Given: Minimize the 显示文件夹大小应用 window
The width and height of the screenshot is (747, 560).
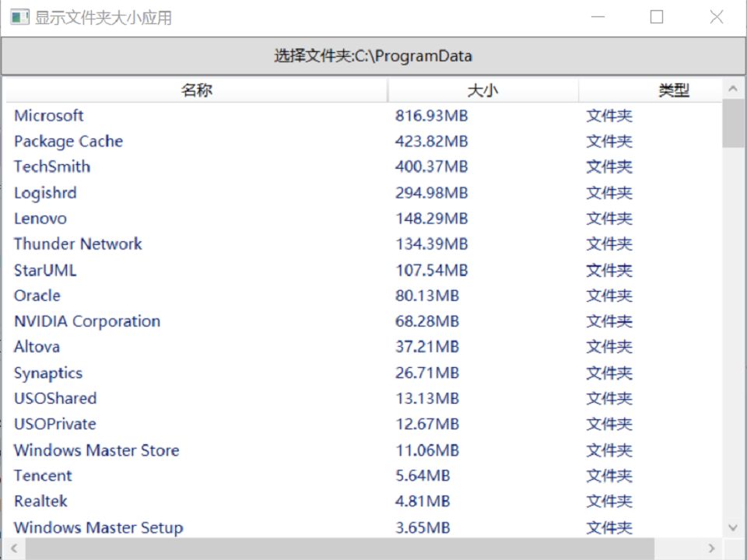Looking at the screenshot, I should pyautogui.click(x=598, y=17).
